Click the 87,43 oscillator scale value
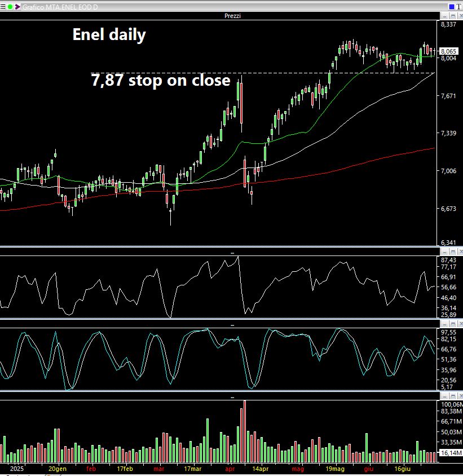This screenshot has width=463, height=476. point(448,260)
